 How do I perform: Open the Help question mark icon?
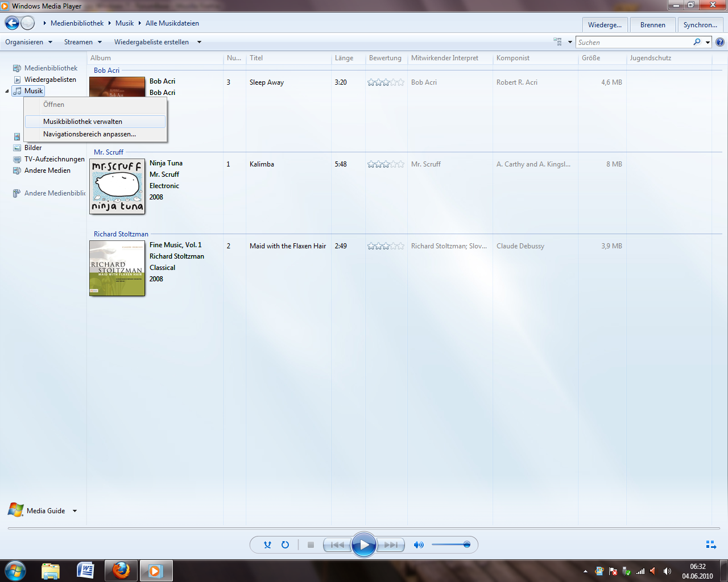pyautogui.click(x=720, y=42)
